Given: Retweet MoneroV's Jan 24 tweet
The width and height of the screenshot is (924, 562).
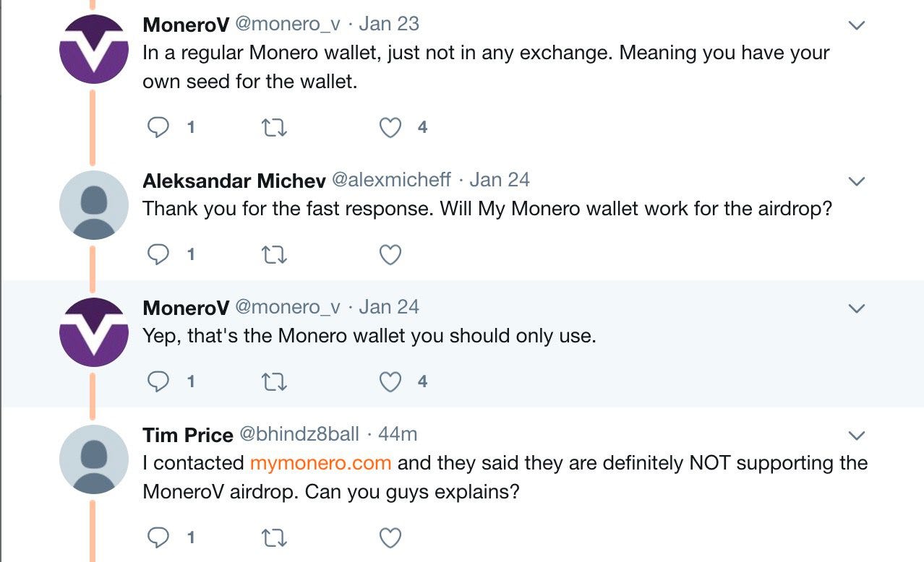Looking at the screenshot, I should pos(274,382).
